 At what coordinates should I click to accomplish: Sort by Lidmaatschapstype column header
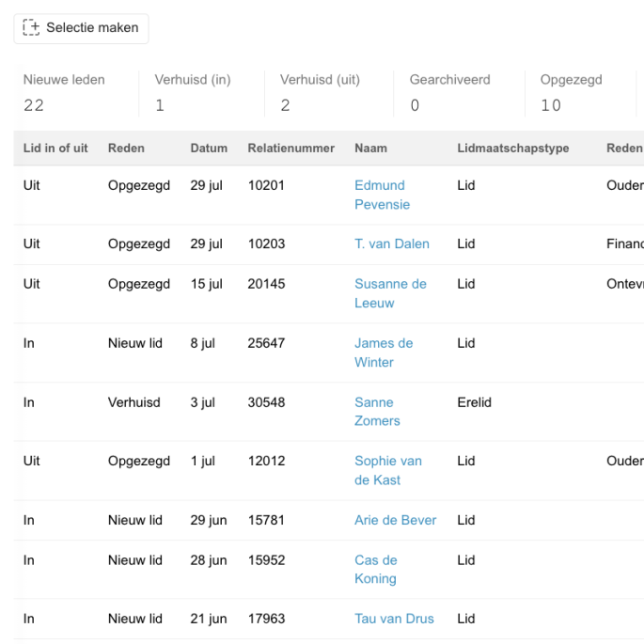[x=512, y=149]
